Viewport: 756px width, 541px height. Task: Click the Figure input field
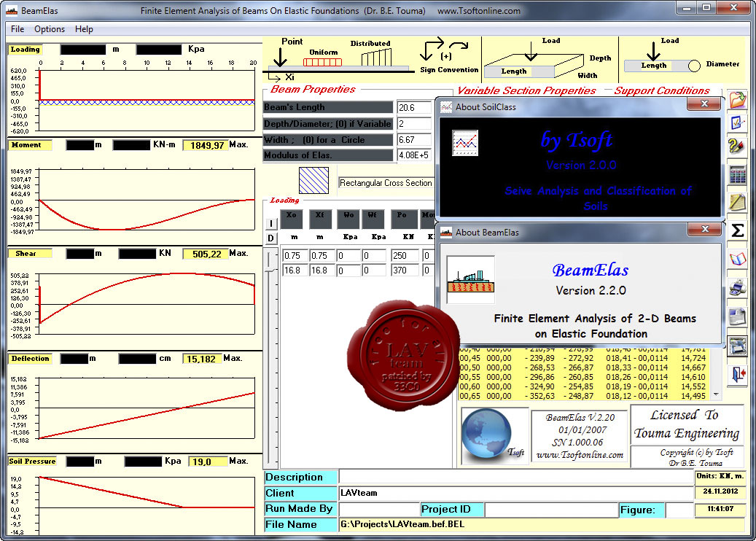point(679,510)
